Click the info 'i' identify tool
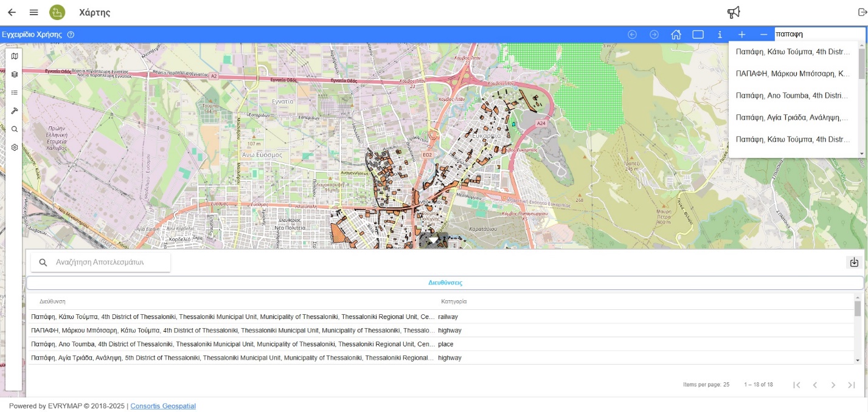The image size is (868, 412). tap(720, 35)
